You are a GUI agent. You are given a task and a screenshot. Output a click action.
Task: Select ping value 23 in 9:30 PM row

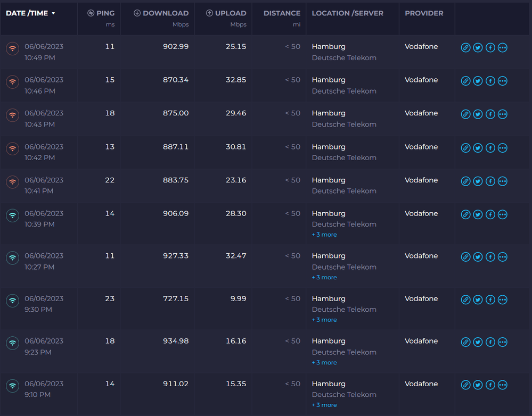coord(110,298)
